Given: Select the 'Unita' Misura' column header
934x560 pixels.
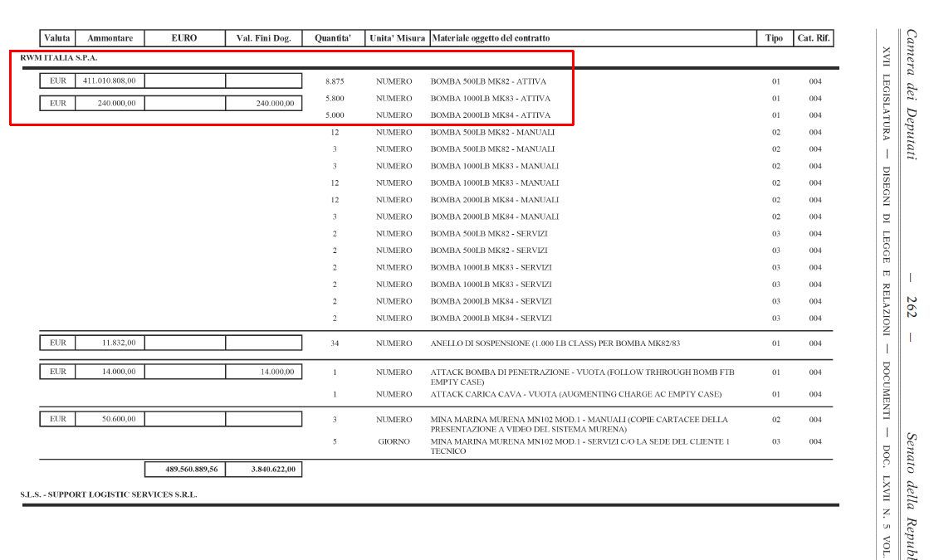Looking at the screenshot, I should 397,38.
